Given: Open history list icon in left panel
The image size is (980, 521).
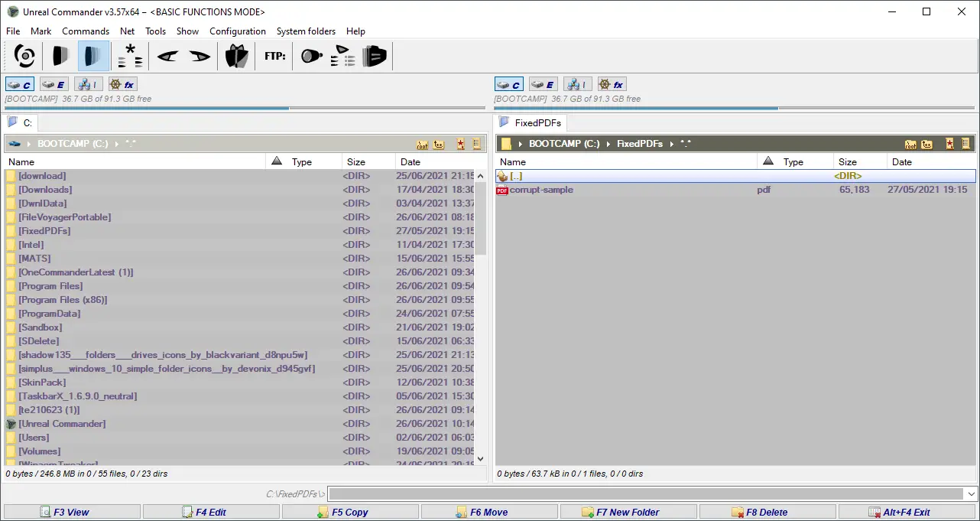Looking at the screenshot, I should tap(476, 144).
